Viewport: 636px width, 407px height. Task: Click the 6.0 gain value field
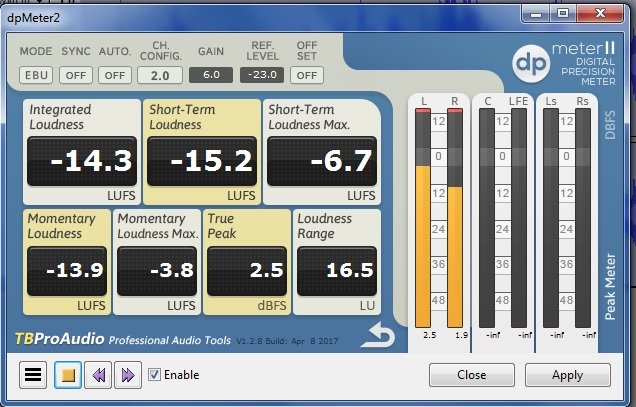pyautogui.click(x=211, y=75)
